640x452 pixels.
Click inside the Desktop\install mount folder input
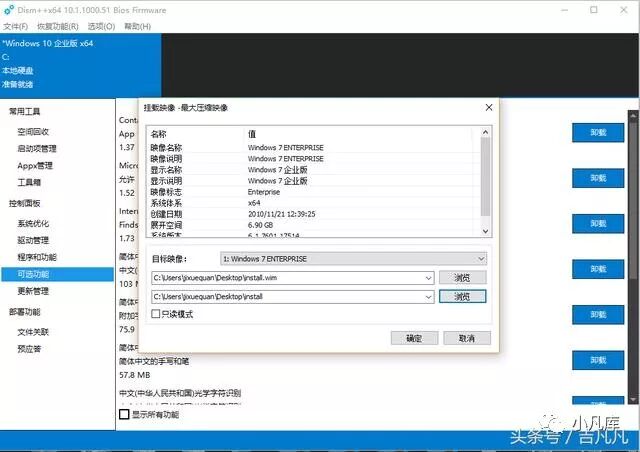288,297
